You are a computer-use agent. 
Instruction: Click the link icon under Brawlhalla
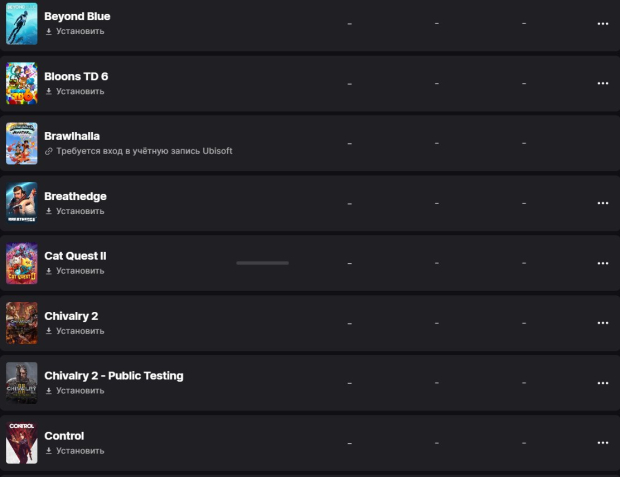click(49, 151)
